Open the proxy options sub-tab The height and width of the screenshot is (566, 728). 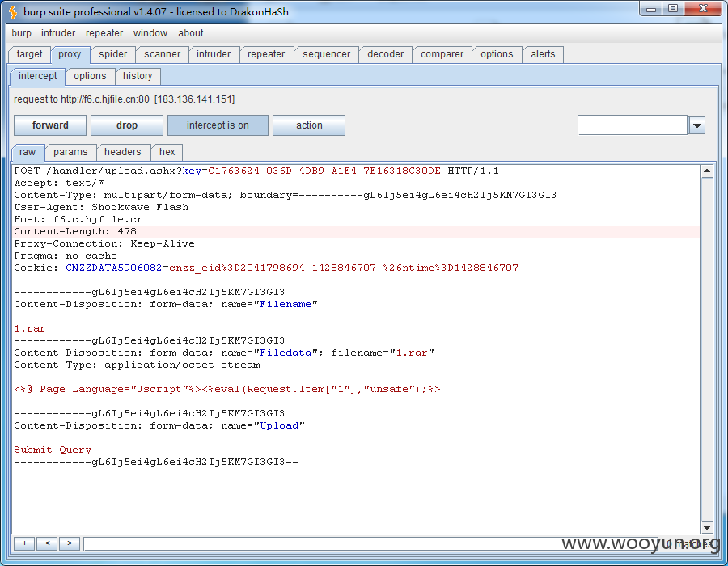pos(90,76)
